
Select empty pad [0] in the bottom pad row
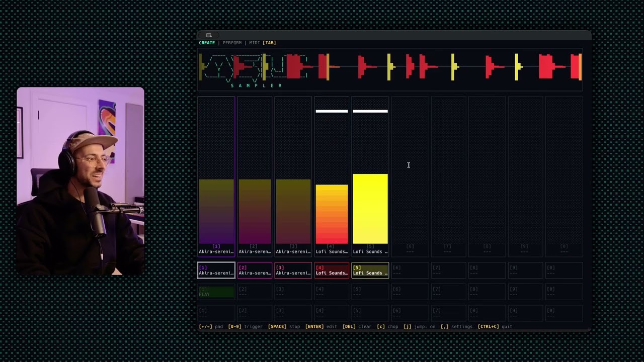(564, 313)
